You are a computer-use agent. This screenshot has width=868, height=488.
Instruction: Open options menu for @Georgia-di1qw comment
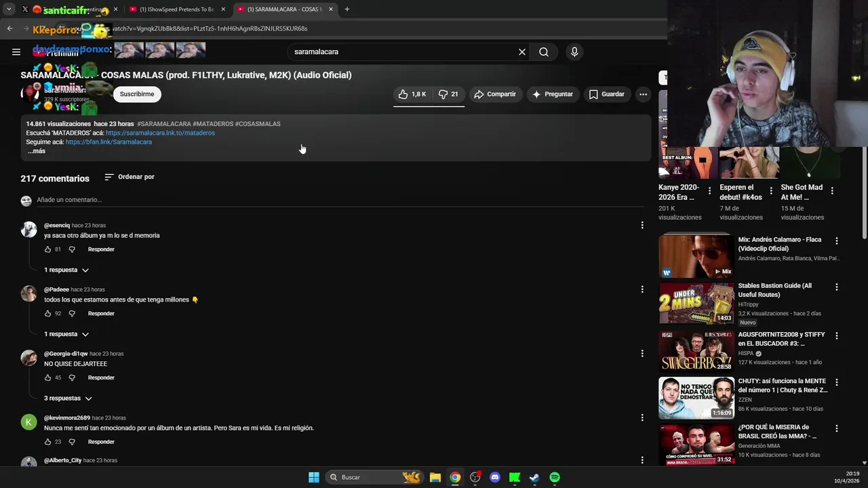click(642, 353)
